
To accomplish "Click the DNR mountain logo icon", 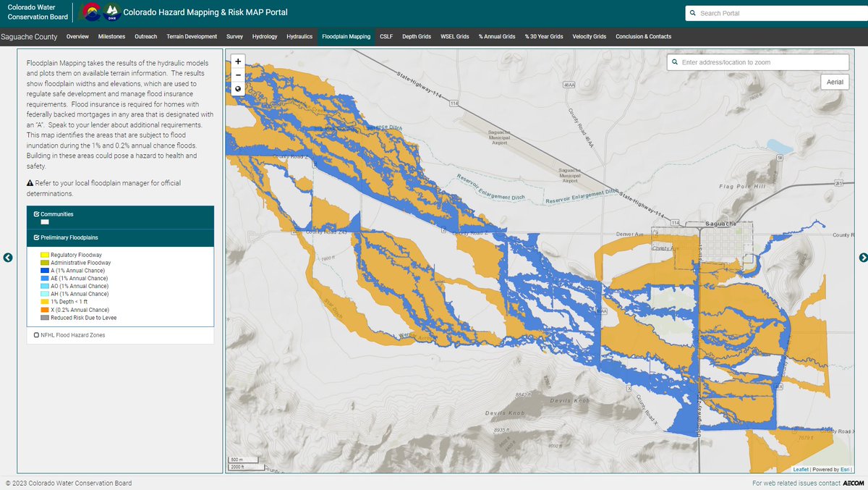I will pyautogui.click(x=111, y=12).
